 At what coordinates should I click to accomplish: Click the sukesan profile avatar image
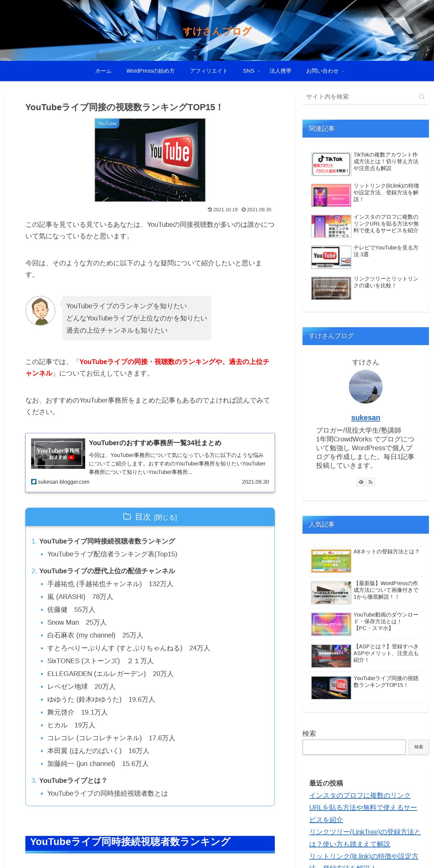coord(366,387)
